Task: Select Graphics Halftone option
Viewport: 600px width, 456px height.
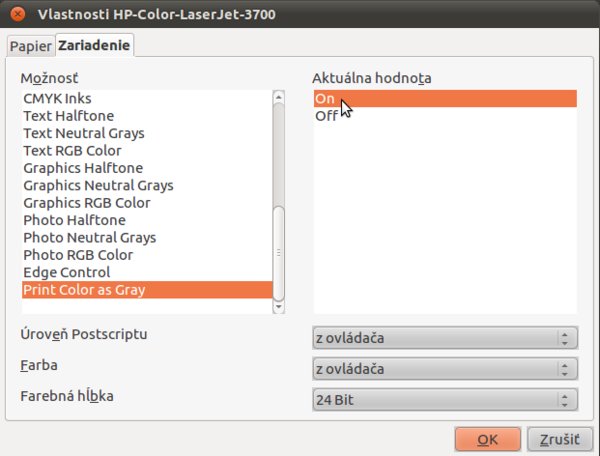Action: [147, 168]
